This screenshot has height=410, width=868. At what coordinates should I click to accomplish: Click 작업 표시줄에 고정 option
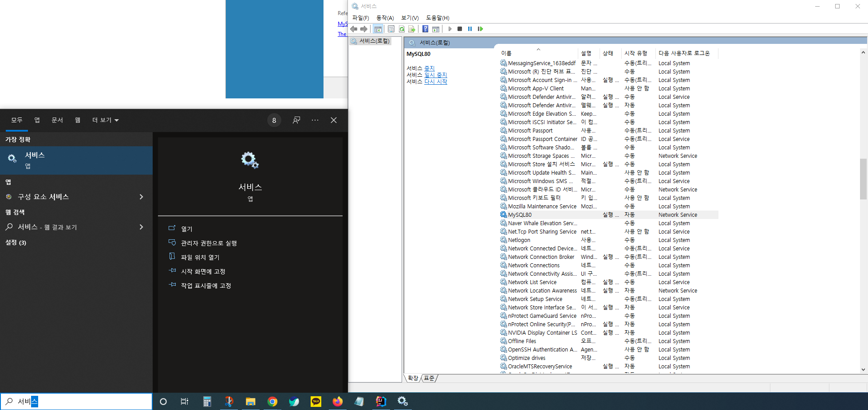[206, 285]
